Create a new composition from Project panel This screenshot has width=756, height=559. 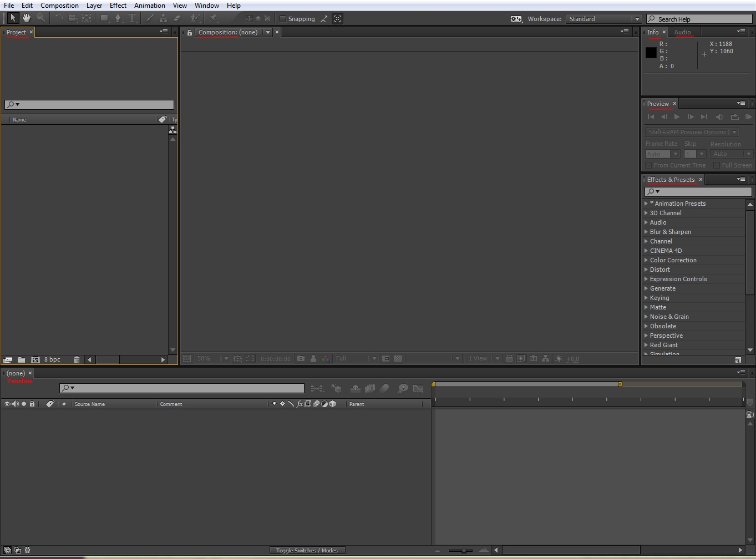tap(35, 360)
